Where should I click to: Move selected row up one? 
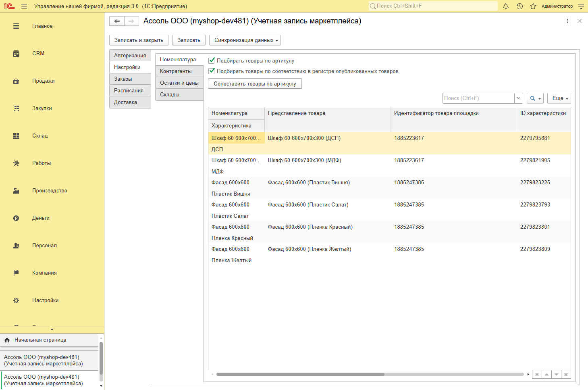pyautogui.click(x=546, y=375)
